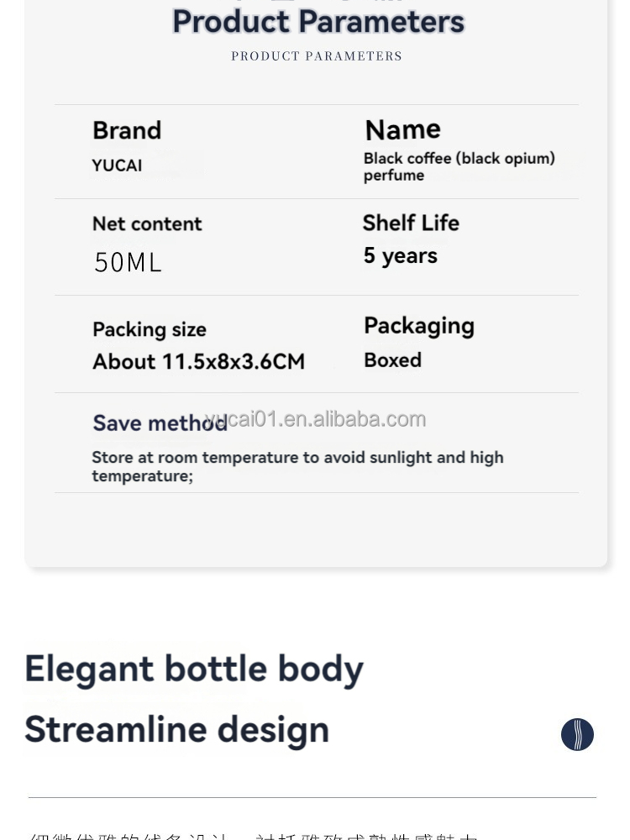Click the Black coffee (black opium) perfume text
Screen dimensions: 630x840
click(459, 166)
